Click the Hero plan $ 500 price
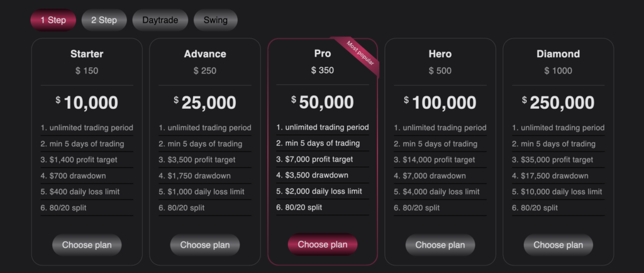Screen dimensions: 644x273 coord(440,70)
